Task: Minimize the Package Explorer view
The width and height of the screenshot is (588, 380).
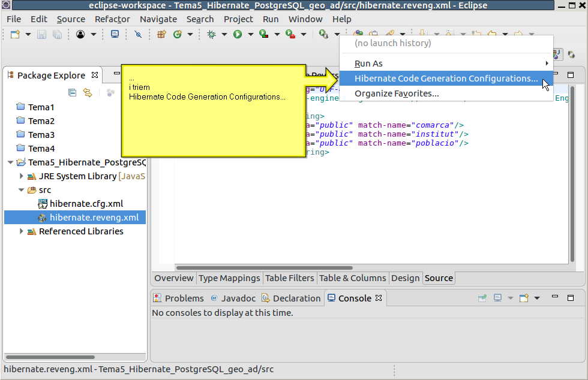Action: [x=117, y=73]
